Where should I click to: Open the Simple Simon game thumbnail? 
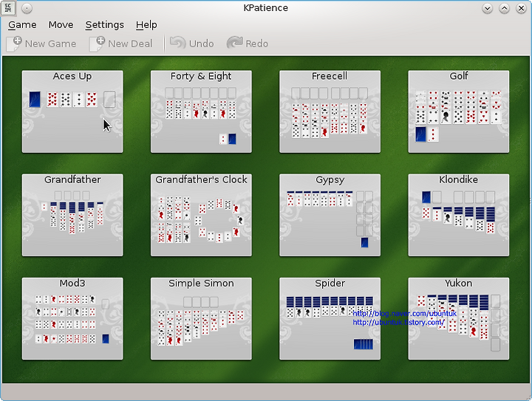(x=201, y=318)
